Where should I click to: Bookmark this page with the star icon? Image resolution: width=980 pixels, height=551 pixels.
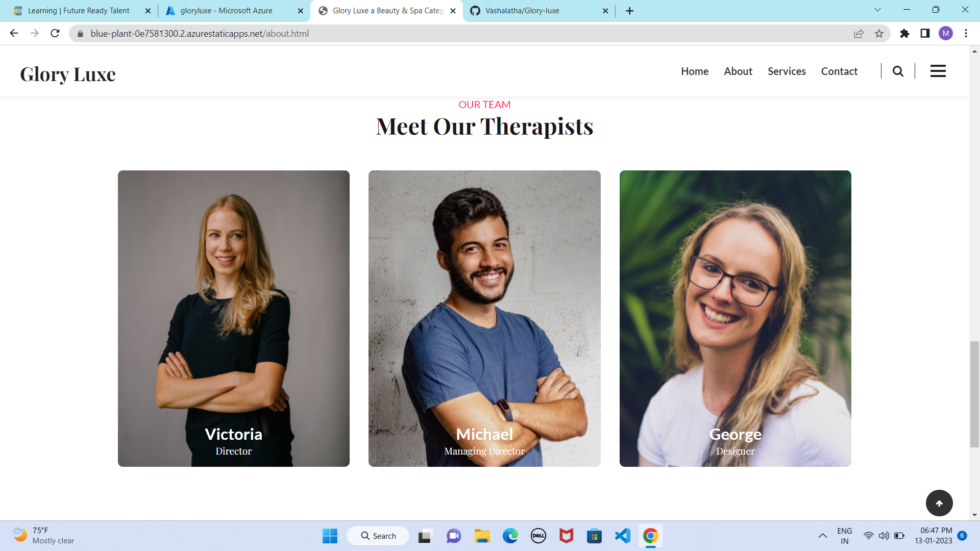[879, 34]
